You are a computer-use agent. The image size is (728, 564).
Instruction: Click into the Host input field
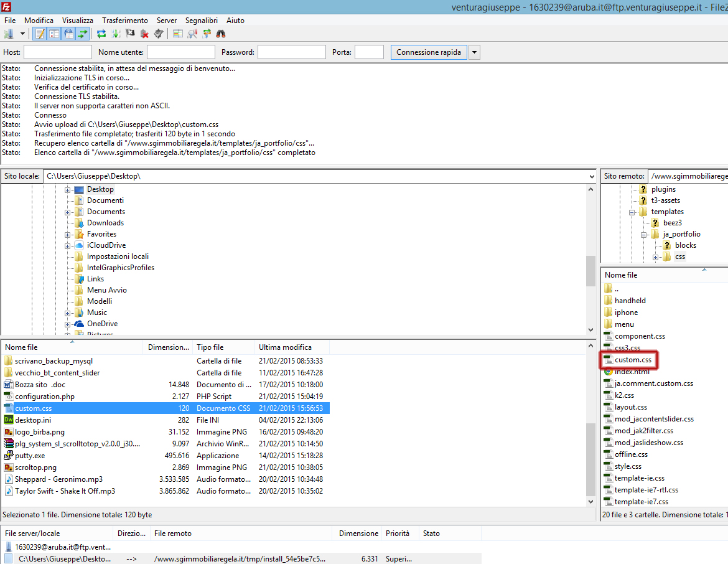(x=58, y=52)
